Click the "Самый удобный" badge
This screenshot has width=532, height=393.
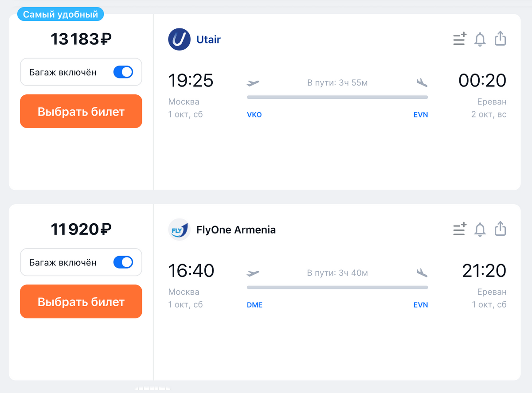[60, 15]
